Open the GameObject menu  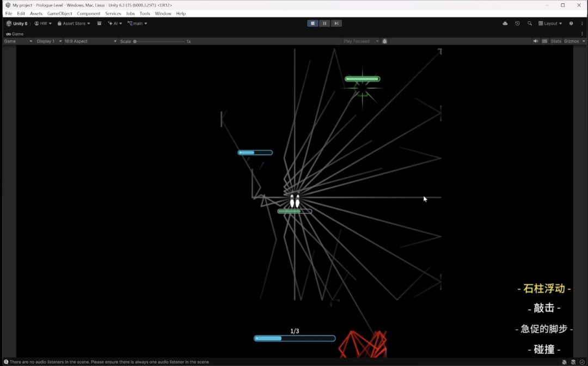[59, 14]
